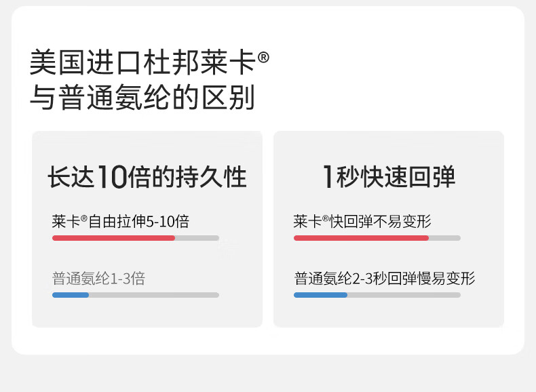This screenshot has height=392, width=536.
Task: Click the gray unfilled end of the 5-10倍 bar
Action: click(197, 238)
